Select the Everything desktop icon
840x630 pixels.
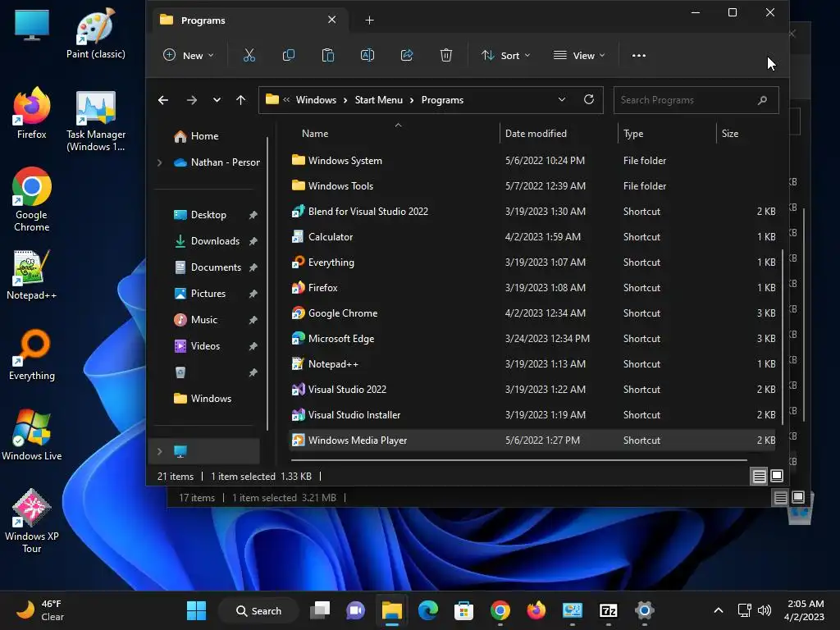point(32,354)
